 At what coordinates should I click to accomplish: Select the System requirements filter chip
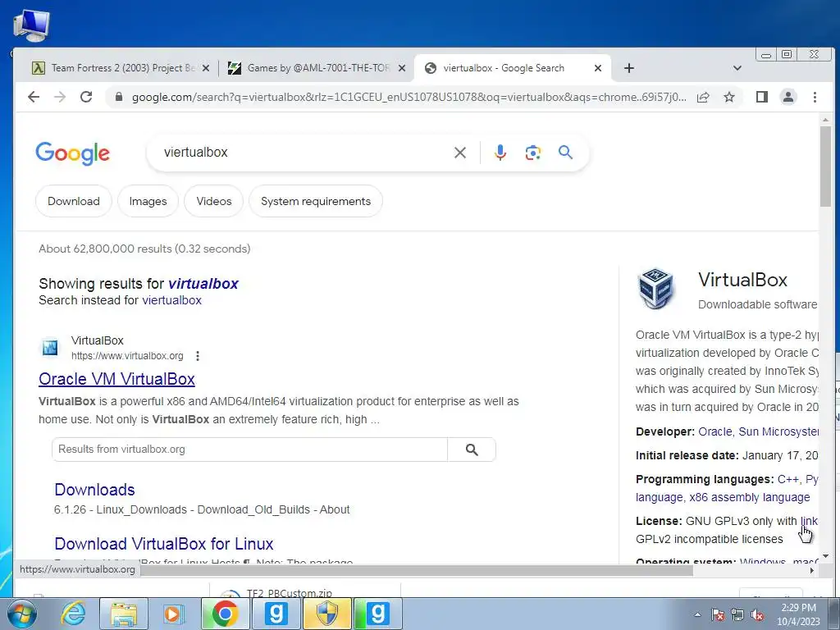coord(316,202)
